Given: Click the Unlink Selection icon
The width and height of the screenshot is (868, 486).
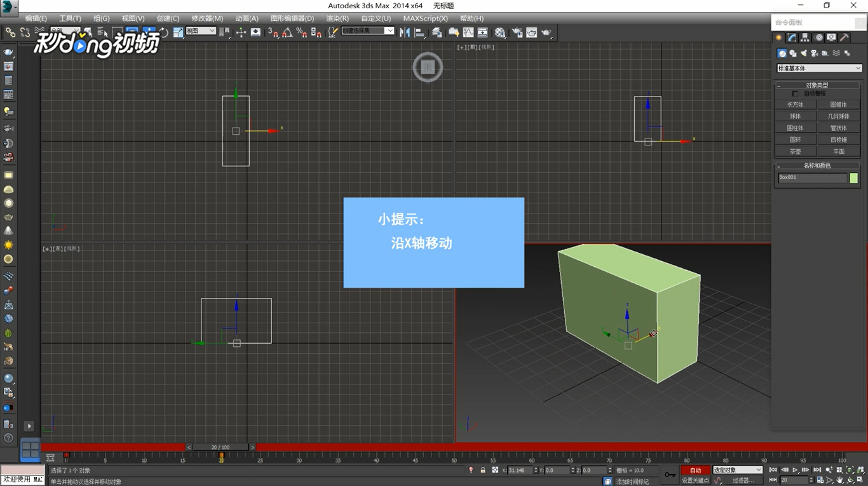Looking at the screenshot, I should point(25,32).
